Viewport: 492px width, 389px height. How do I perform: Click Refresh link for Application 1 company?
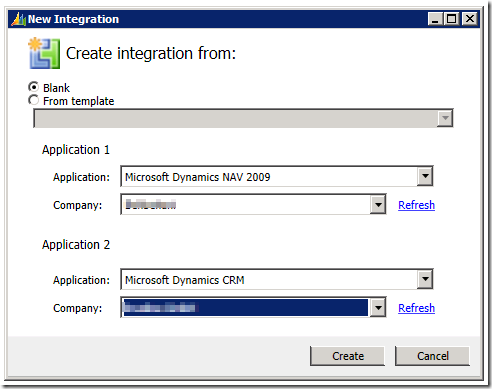(x=416, y=205)
